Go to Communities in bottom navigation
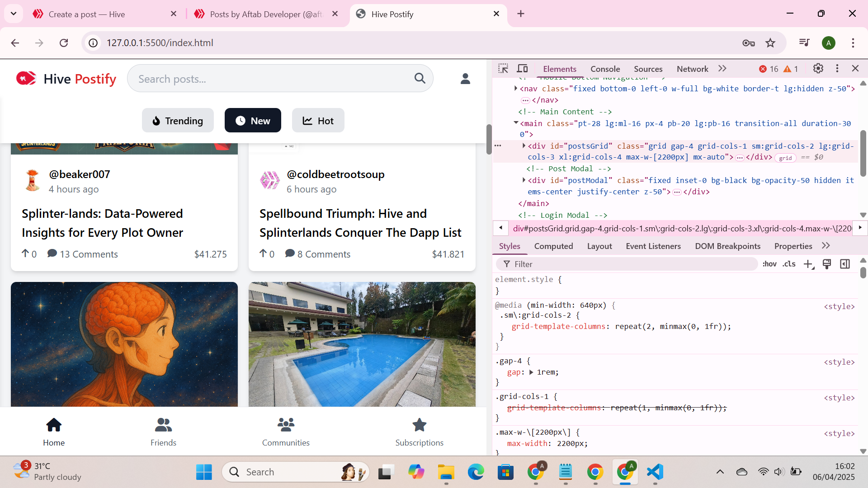 [x=286, y=432]
